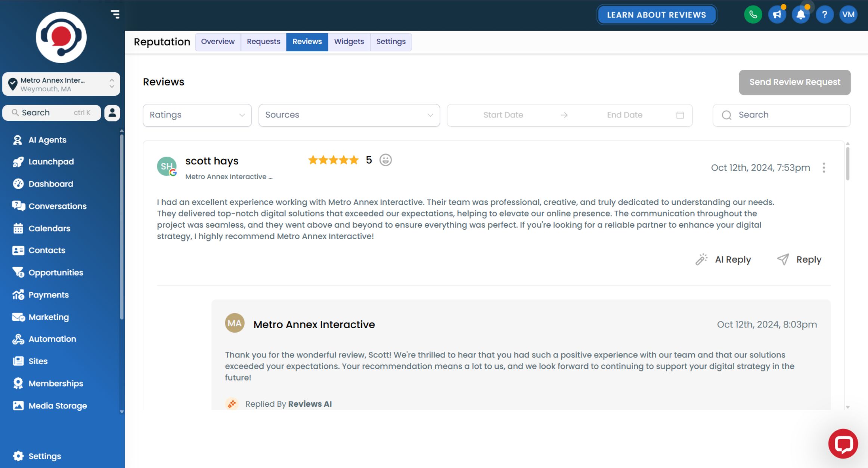Click the user profile icon beside sidebar search
The height and width of the screenshot is (468, 868).
[x=112, y=113]
